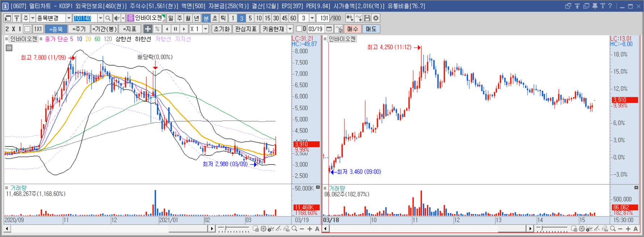Toggle the =종목 sync button
The height and width of the screenshot is (237, 644).
pos(56,29)
